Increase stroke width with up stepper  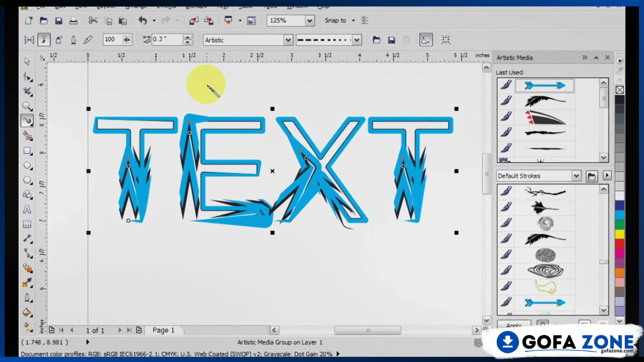click(188, 37)
